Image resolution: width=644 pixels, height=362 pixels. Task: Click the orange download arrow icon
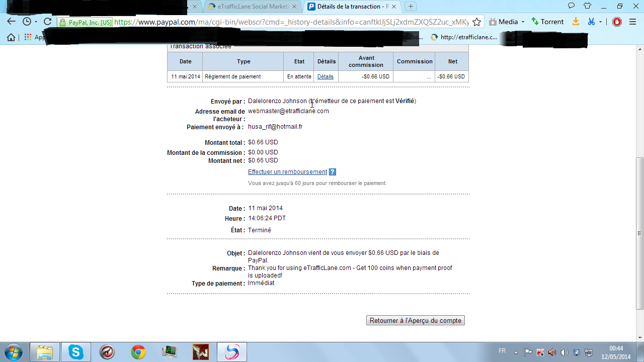coord(576,22)
